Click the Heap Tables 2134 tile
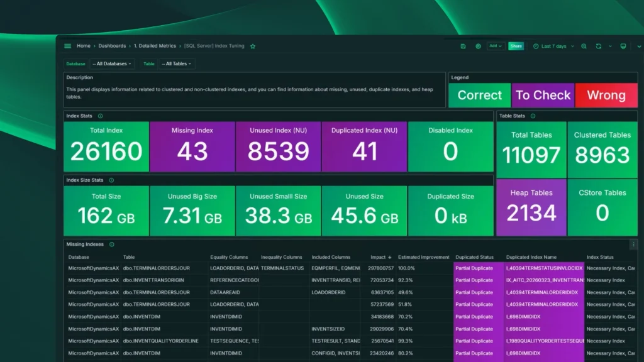The height and width of the screenshot is (362, 644). [531, 207]
